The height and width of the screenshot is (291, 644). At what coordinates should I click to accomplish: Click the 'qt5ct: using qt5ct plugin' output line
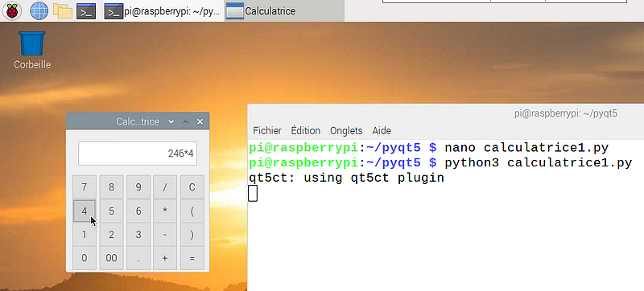click(347, 178)
